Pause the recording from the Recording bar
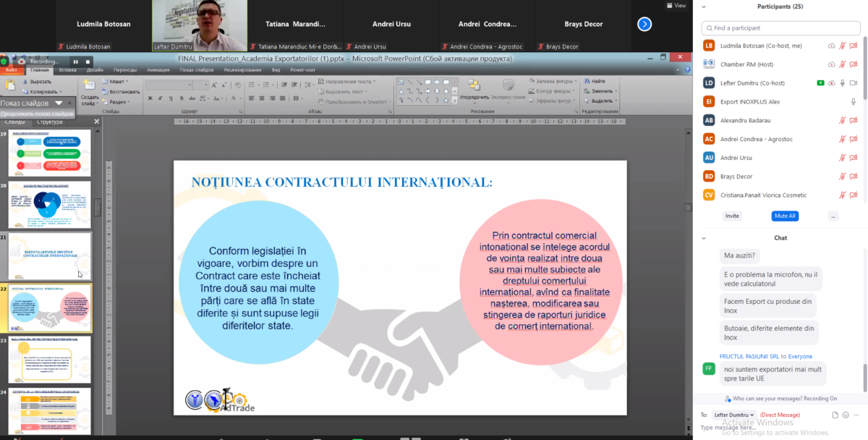Screen dimensions: 868x440 point(75,62)
